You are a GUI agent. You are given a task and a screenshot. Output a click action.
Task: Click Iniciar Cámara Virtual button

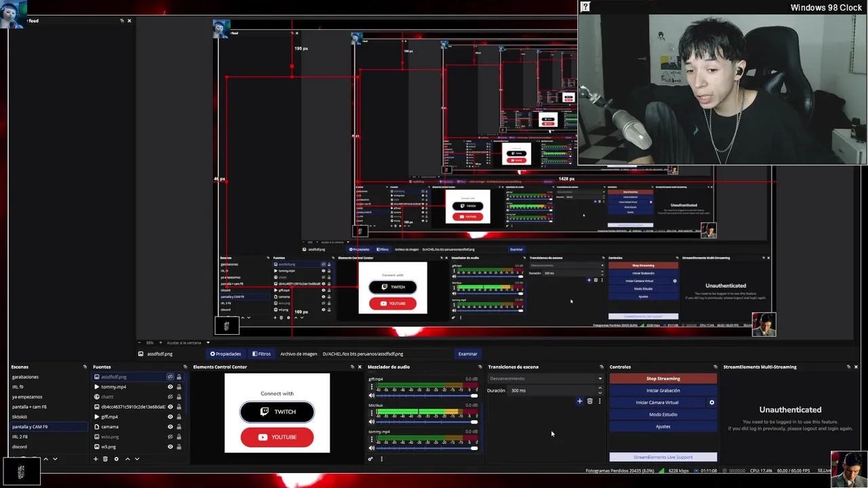coord(658,403)
